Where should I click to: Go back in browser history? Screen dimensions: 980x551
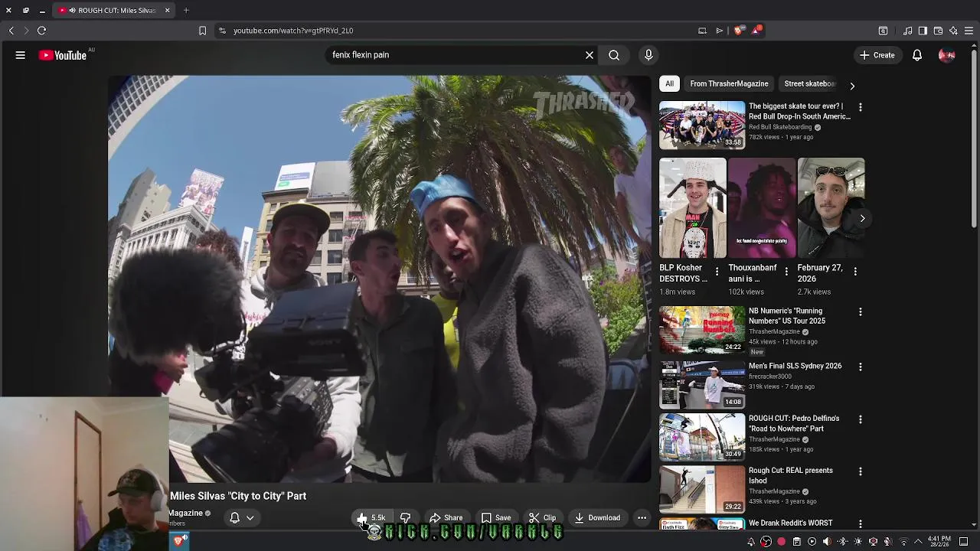11,31
